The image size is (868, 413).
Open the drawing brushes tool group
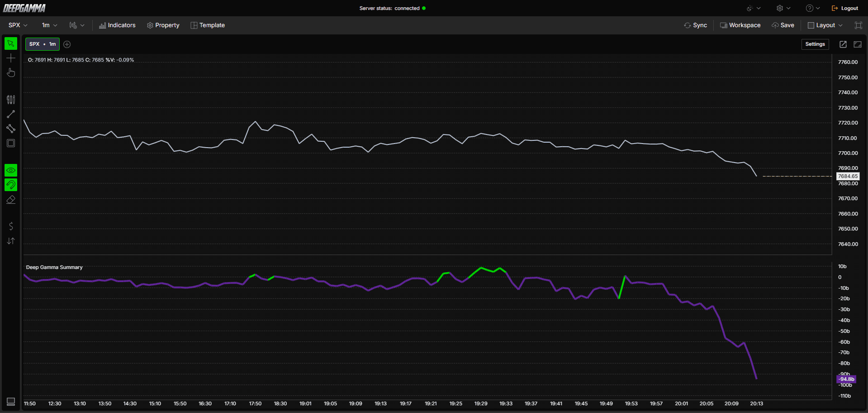11,100
